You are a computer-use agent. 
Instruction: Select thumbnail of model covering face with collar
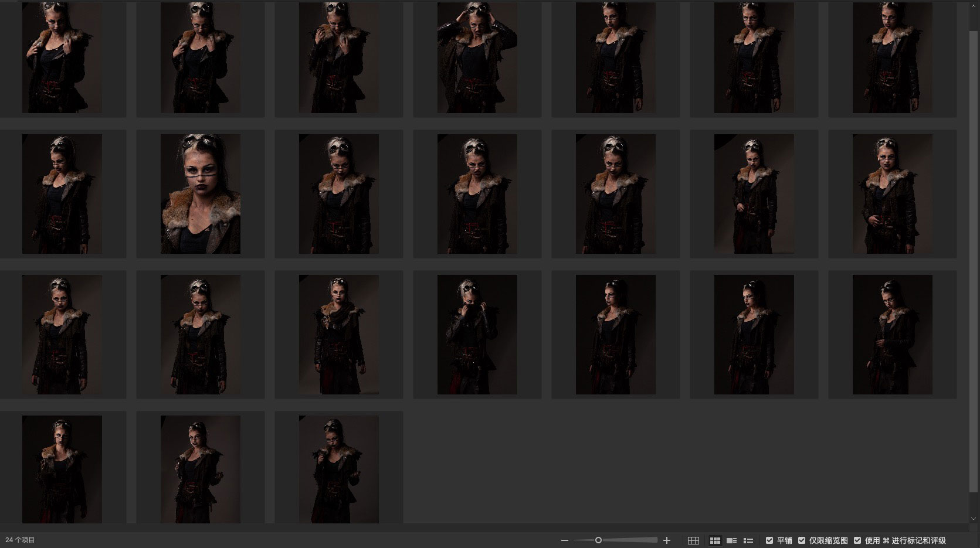(x=477, y=335)
